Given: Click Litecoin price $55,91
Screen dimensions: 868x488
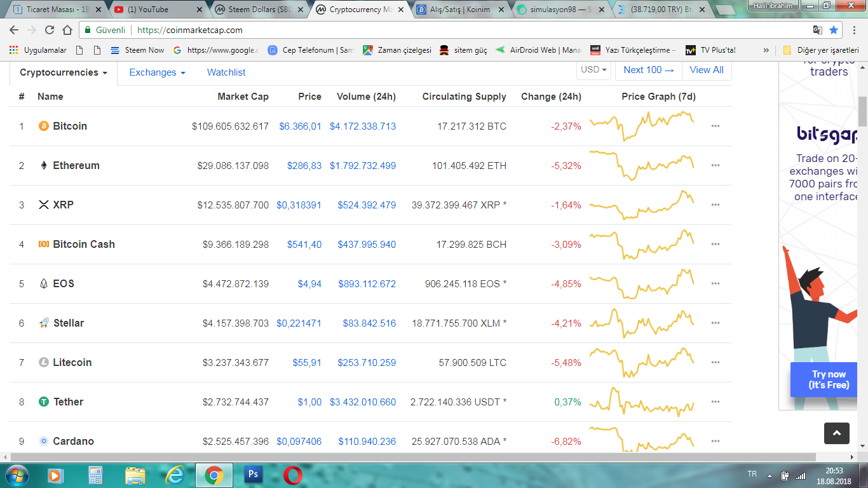Looking at the screenshot, I should point(307,362).
